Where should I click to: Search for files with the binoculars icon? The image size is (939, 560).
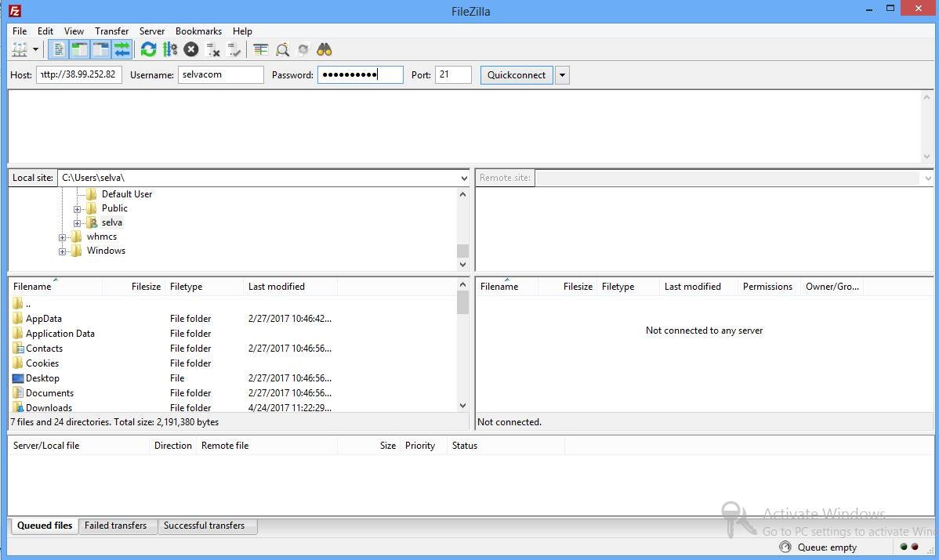324,49
